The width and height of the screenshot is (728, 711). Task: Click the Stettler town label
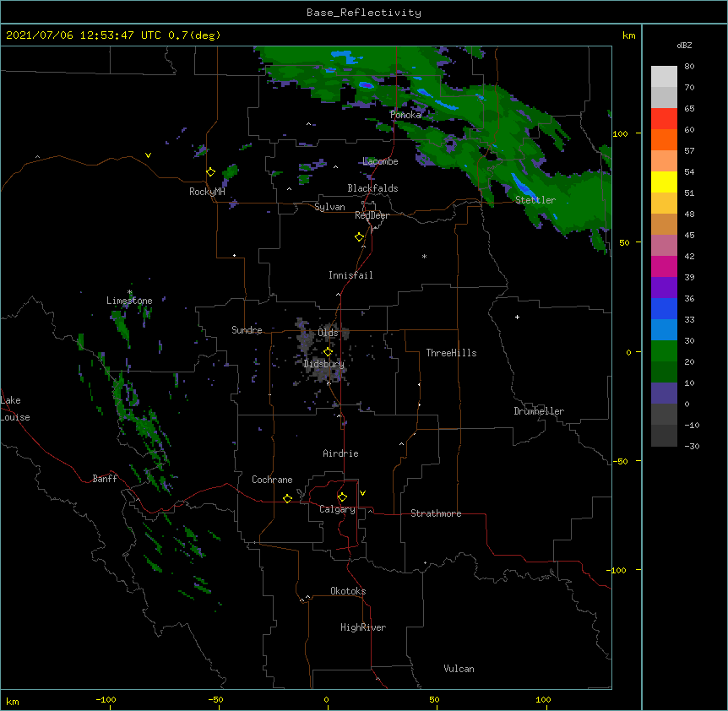(535, 200)
